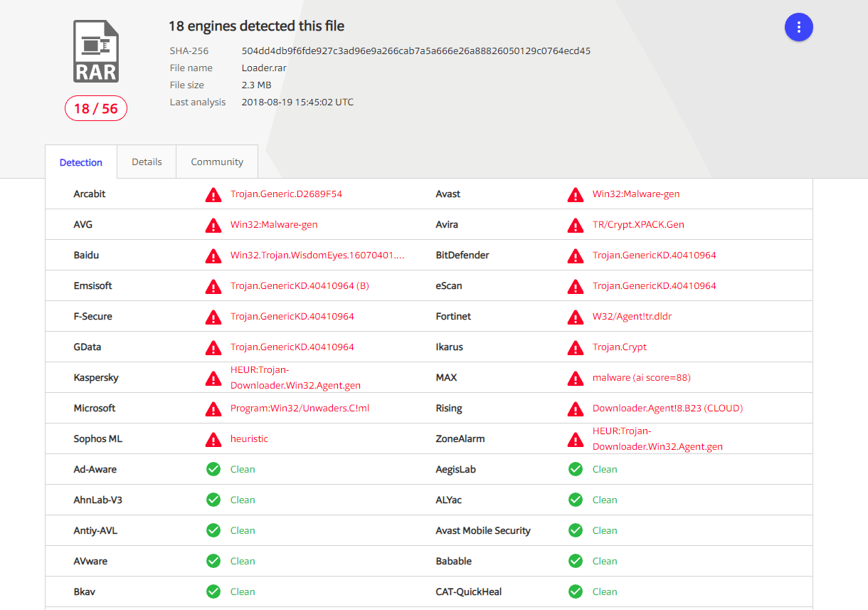The height and width of the screenshot is (610, 868).
Task: Click the green check icon for Babable
Action: coord(576,561)
